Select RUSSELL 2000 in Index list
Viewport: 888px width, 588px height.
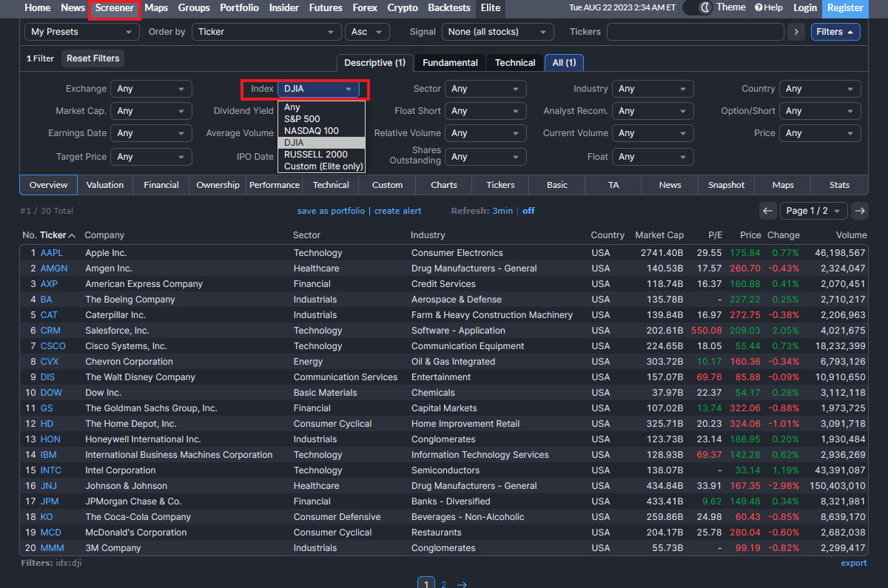[x=321, y=155]
